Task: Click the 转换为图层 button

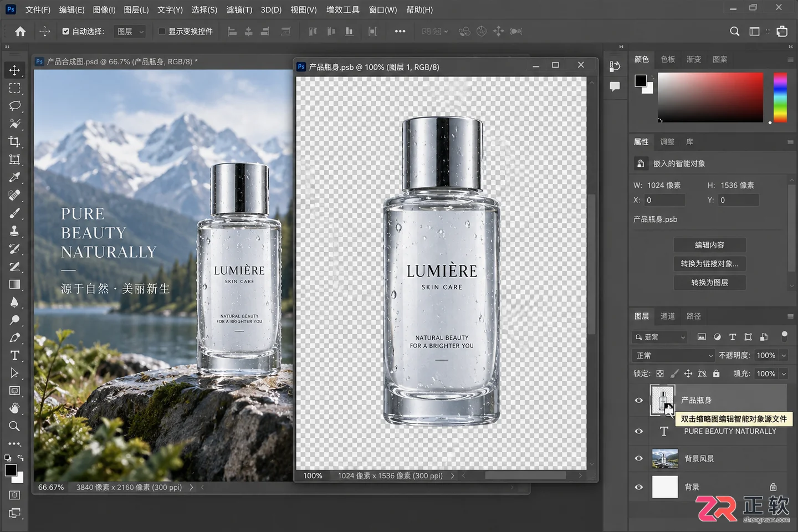Action: coord(709,283)
